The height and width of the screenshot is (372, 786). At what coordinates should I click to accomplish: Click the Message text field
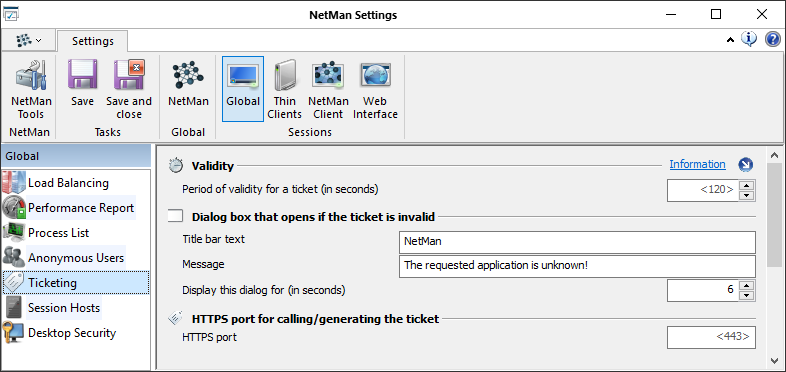point(577,266)
